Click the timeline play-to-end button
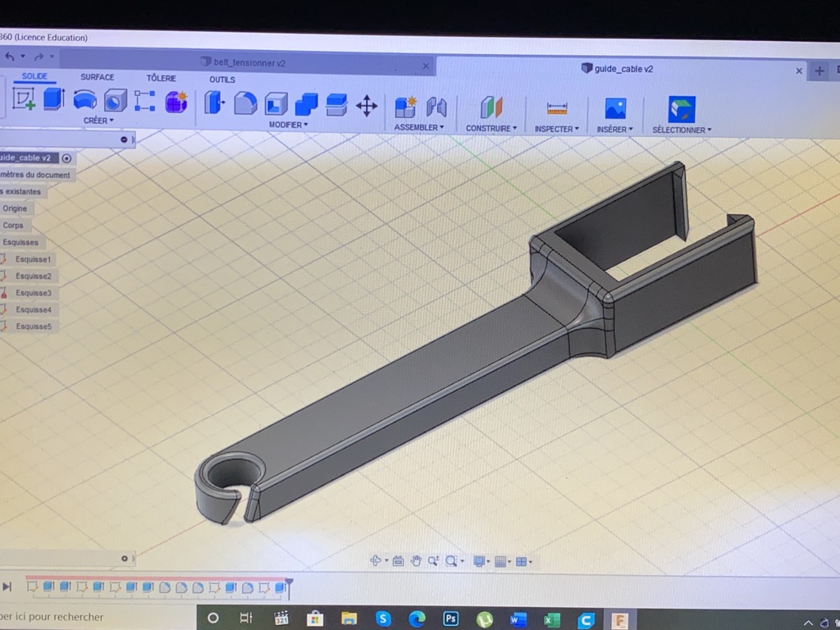Image resolution: width=840 pixels, height=630 pixels. [7, 587]
